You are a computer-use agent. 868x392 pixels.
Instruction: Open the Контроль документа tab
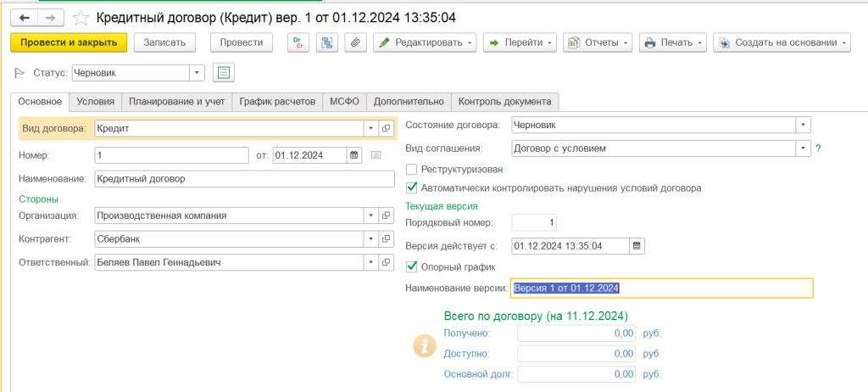(x=505, y=102)
